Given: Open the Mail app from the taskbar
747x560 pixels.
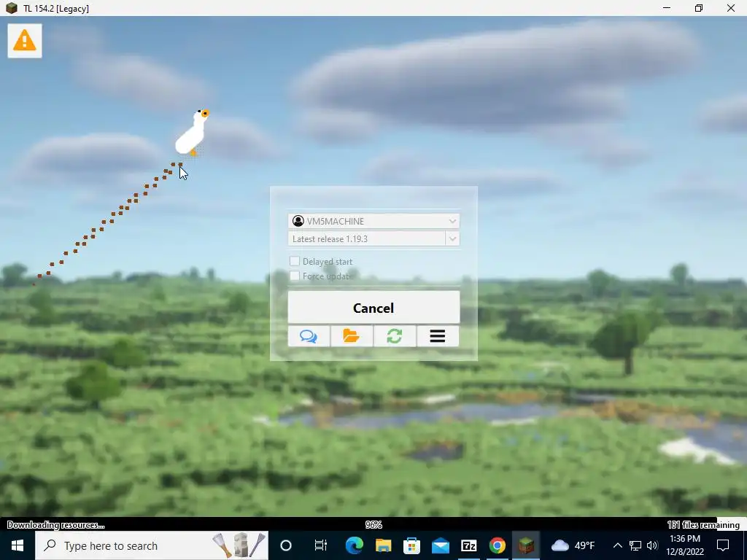Looking at the screenshot, I should tap(440, 545).
